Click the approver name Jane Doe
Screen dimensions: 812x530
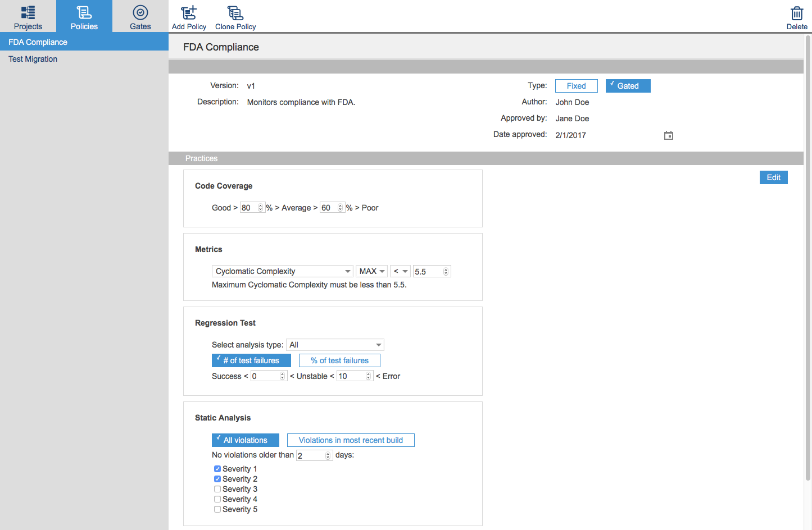[572, 118]
